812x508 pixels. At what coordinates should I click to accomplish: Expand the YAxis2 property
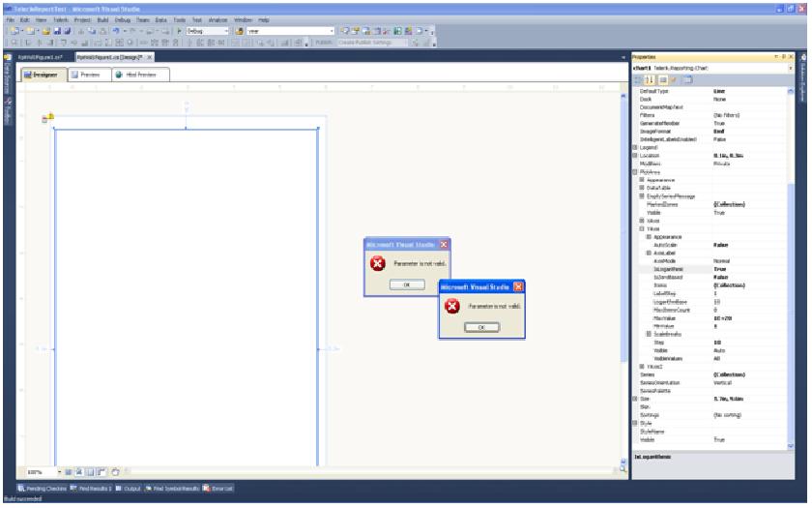642,367
